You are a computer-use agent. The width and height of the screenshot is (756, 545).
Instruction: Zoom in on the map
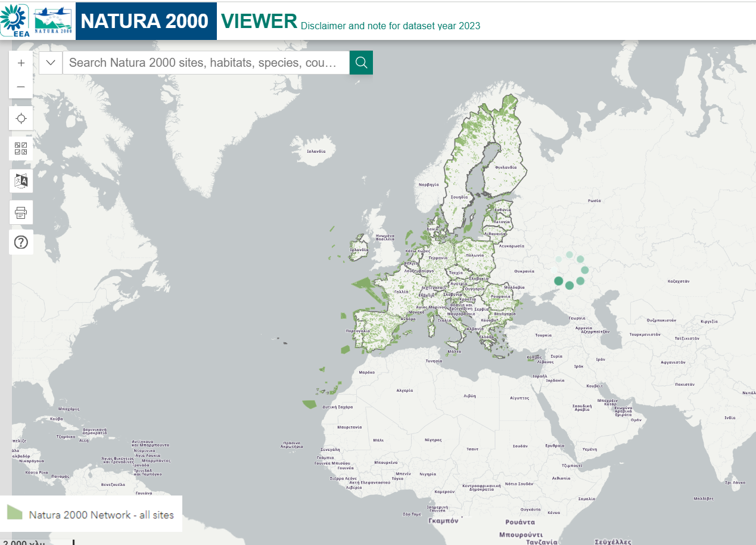point(21,63)
